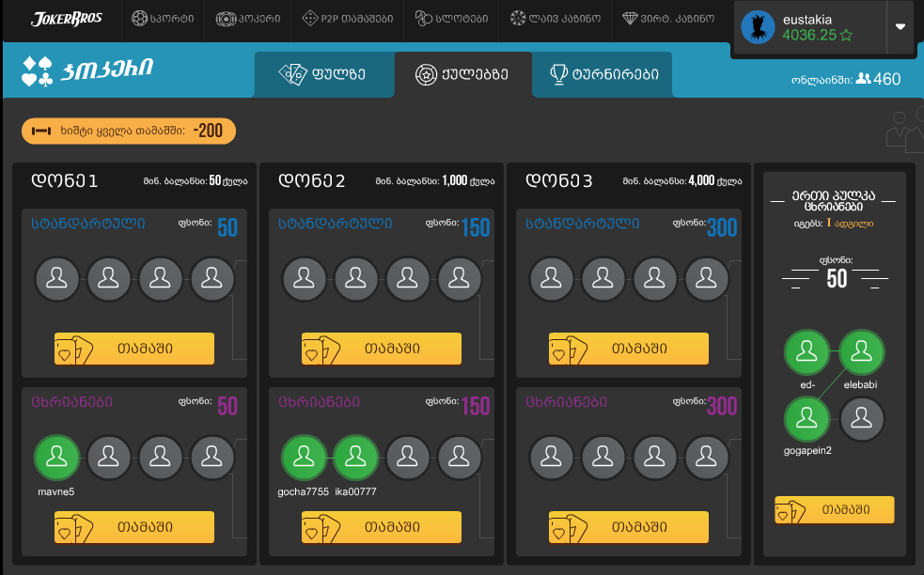Viewport: 924px width, 575px height.
Task: Click the ადგილი remaining seats label
Action: tap(854, 224)
